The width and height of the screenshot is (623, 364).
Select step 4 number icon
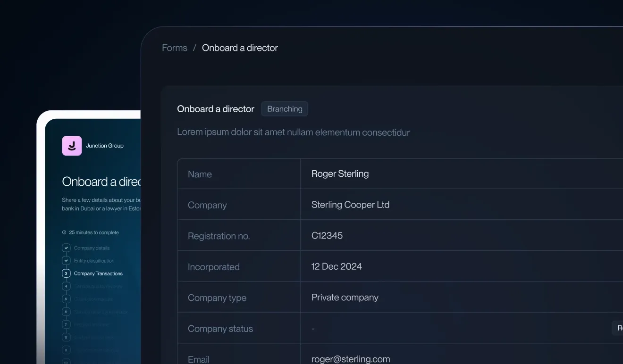tap(66, 286)
